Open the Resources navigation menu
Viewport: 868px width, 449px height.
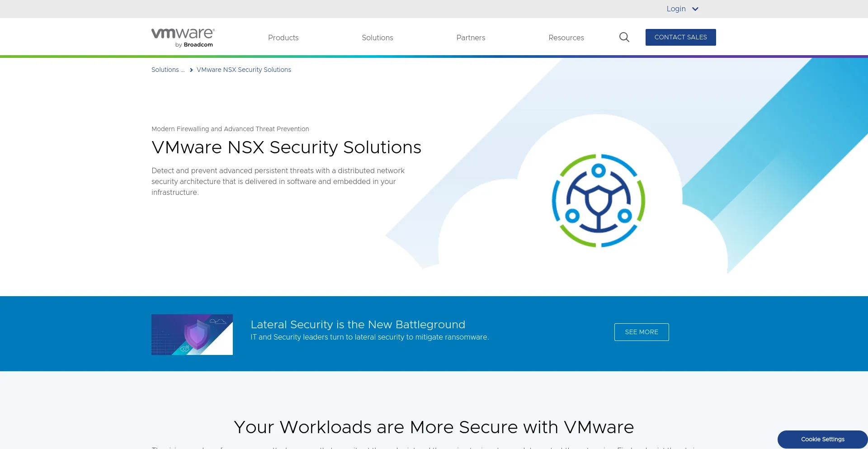point(566,38)
